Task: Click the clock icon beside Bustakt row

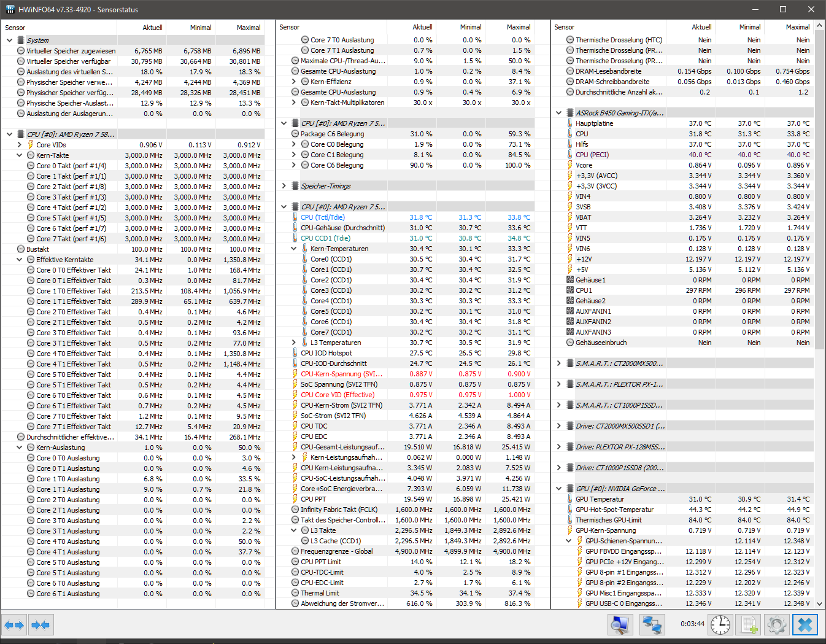Action: tap(21, 249)
